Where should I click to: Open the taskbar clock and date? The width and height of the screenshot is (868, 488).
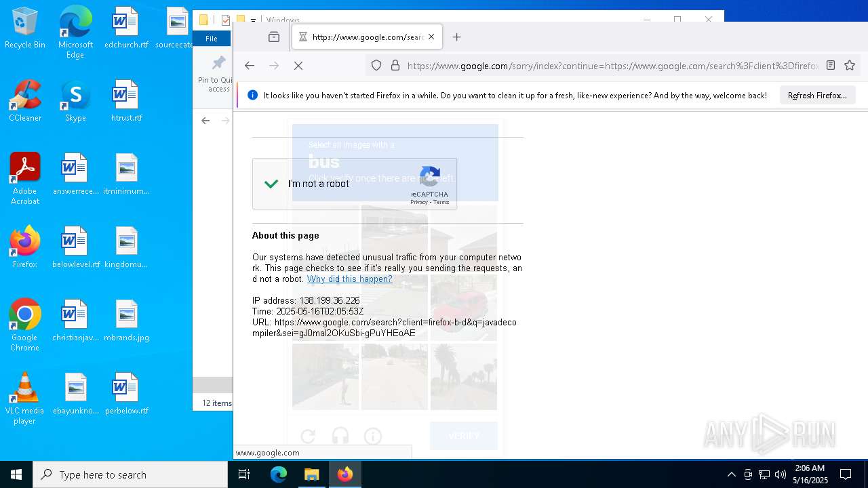pyautogui.click(x=810, y=474)
